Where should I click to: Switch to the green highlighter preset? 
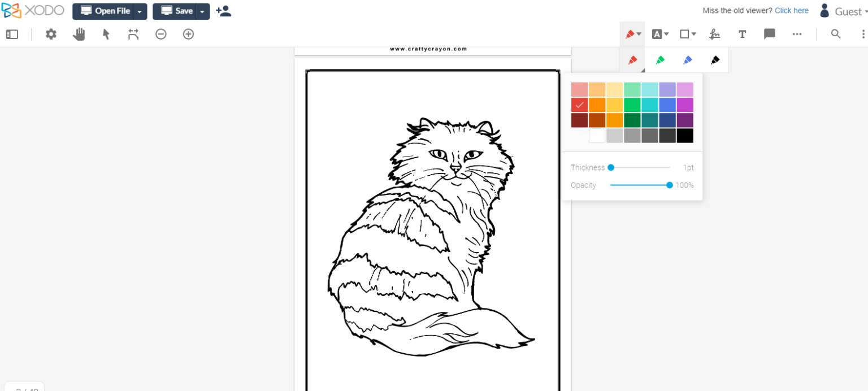(660, 60)
